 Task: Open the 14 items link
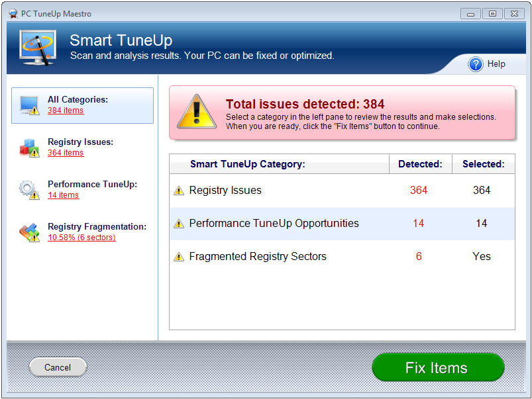[64, 195]
